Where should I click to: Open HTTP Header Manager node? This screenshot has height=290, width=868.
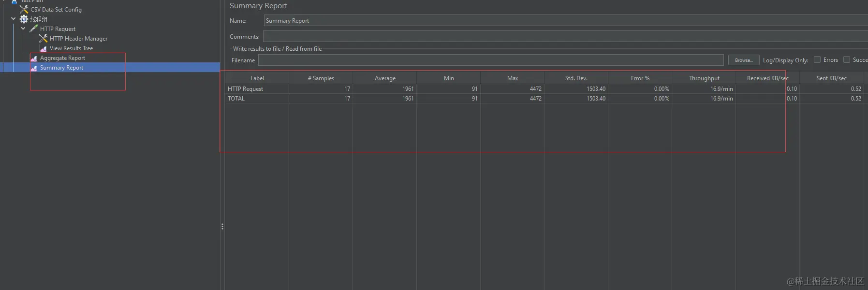click(x=78, y=39)
